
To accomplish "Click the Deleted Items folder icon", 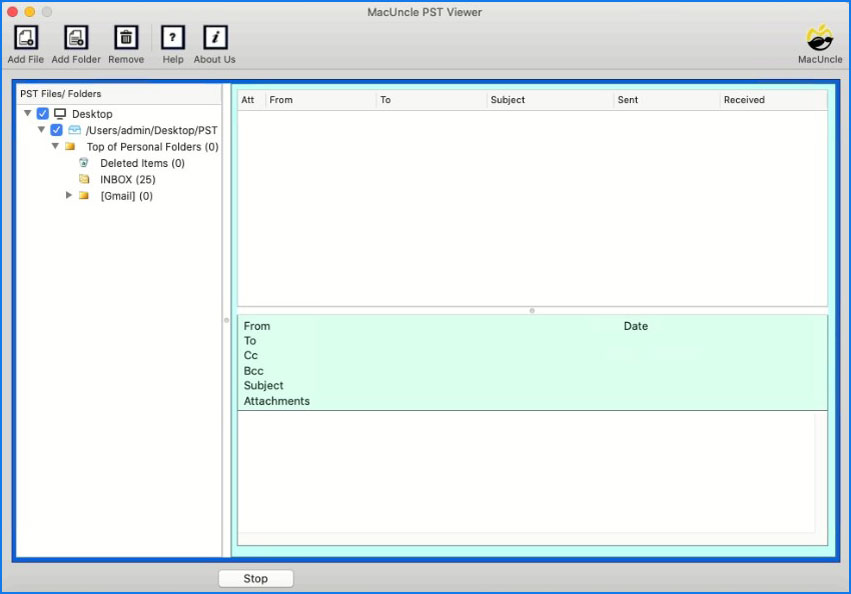I will pyautogui.click(x=85, y=163).
